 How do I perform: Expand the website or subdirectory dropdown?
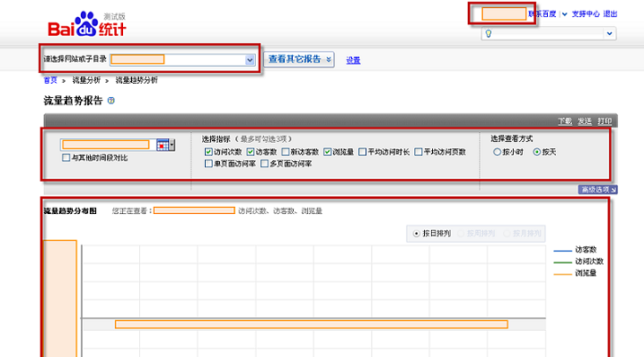tap(250, 60)
